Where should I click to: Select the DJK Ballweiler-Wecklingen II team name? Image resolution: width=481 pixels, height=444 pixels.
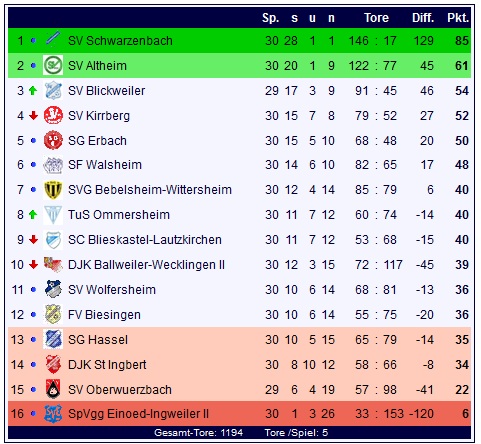146,265
